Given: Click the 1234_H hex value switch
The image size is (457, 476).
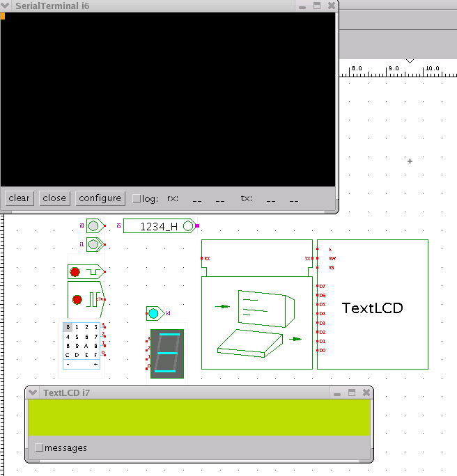Looking at the screenshot, I should [159, 226].
